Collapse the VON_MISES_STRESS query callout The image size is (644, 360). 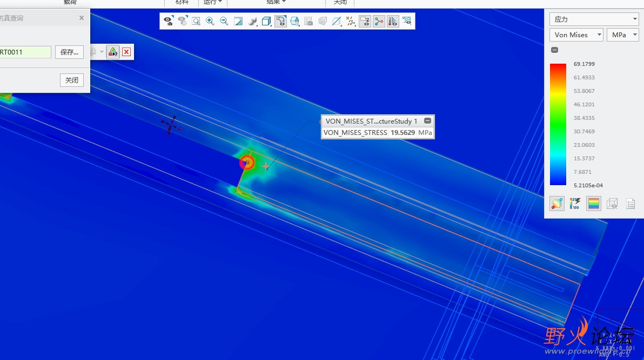click(427, 121)
